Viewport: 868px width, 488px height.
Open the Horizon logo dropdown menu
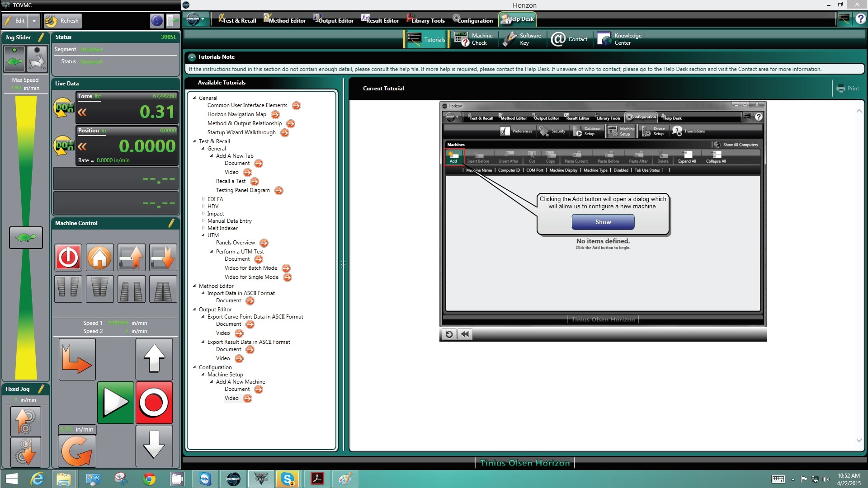click(x=196, y=19)
